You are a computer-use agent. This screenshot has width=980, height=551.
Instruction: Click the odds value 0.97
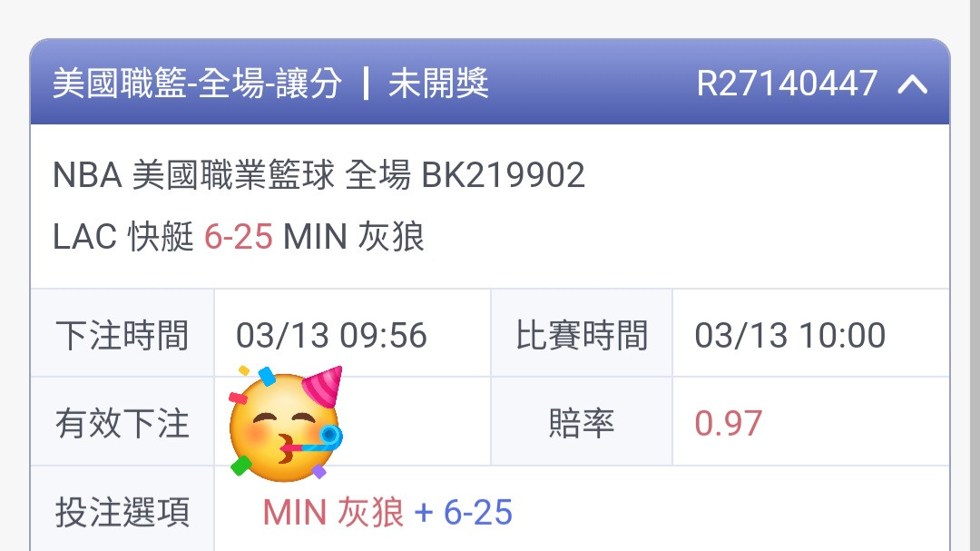(x=728, y=423)
